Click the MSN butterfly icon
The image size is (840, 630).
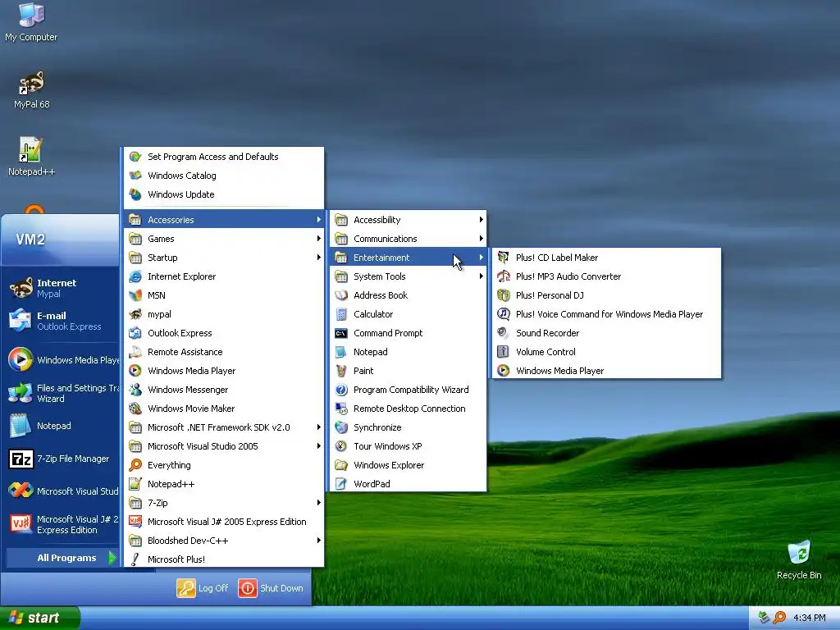point(135,295)
